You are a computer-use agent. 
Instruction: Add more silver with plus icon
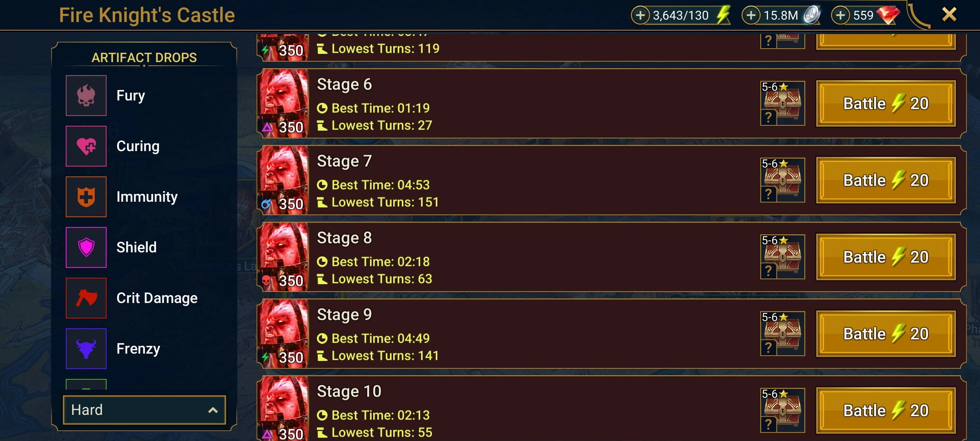click(751, 16)
